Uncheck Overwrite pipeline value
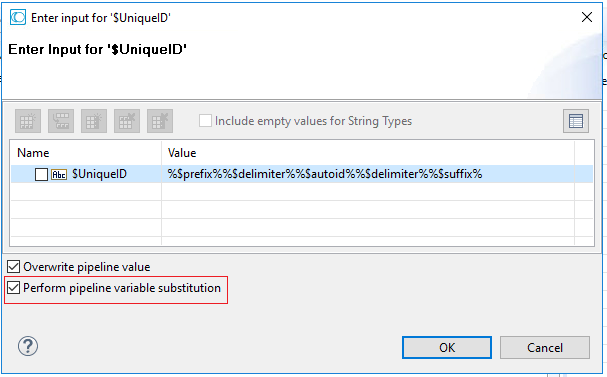The height and width of the screenshot is (377, 607). click(14, 267)
